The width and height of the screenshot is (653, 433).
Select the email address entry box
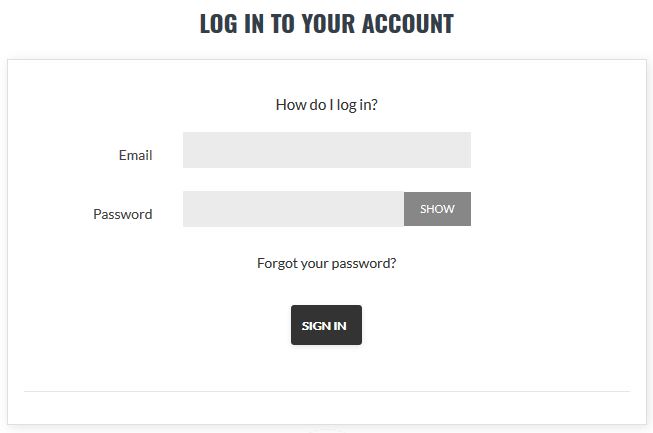pos(326,150)
